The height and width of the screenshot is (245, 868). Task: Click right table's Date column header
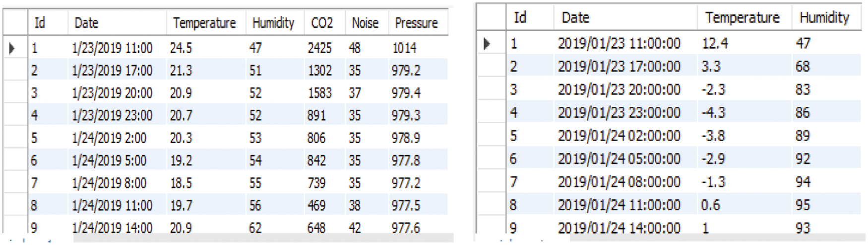(x=575, y=18)
